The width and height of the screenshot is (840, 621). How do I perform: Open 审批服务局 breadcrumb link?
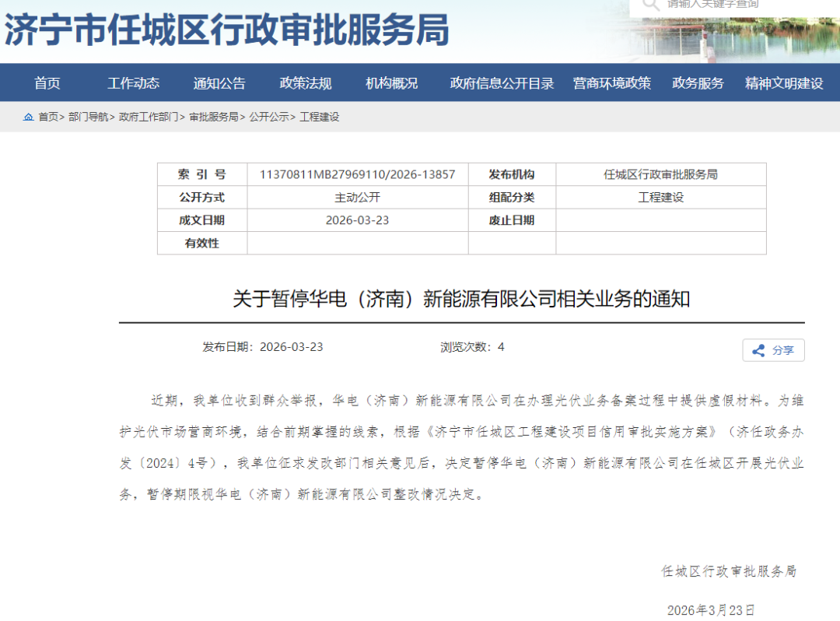213,118
